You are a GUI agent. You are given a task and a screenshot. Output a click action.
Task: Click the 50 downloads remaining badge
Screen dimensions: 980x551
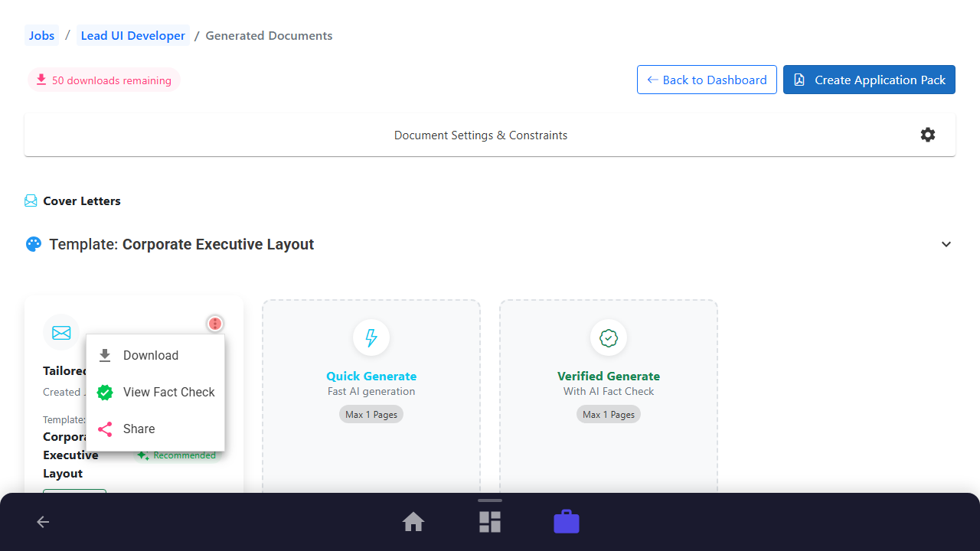pos(104,80)
